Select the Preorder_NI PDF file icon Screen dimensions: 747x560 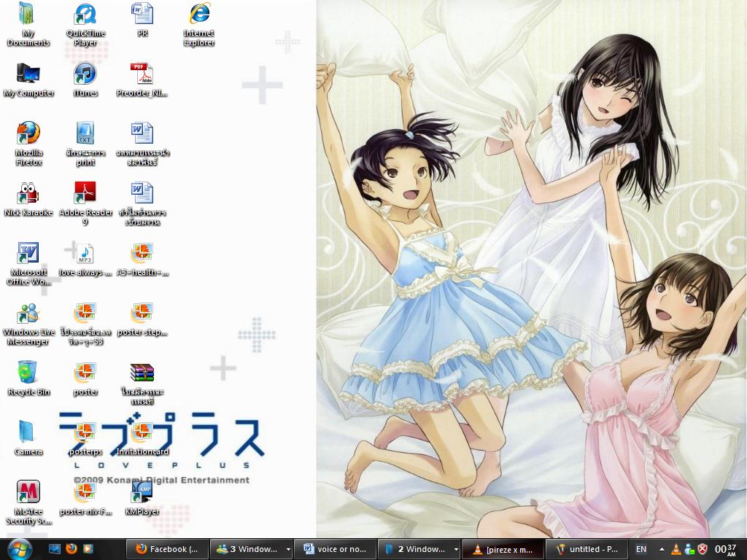click(142, 79)
